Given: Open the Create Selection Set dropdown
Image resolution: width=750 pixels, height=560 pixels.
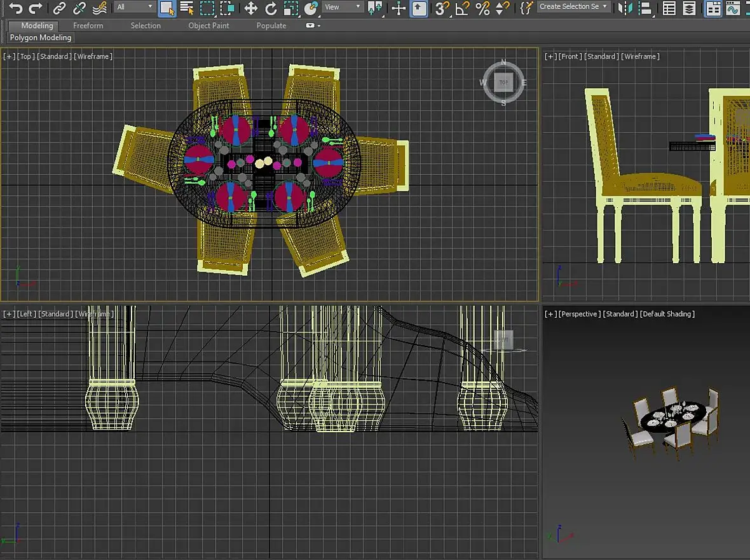Looking at the screenshot, I should pyautogui.click(x=573, y=7).
